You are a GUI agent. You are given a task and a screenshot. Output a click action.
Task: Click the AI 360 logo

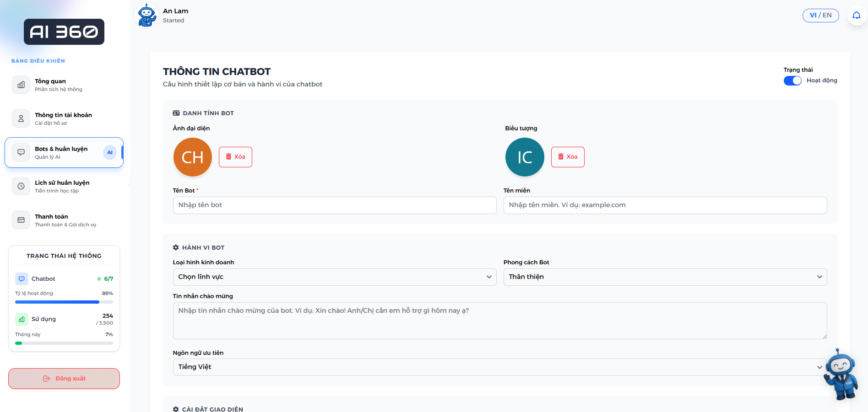(x=64, y=32)
